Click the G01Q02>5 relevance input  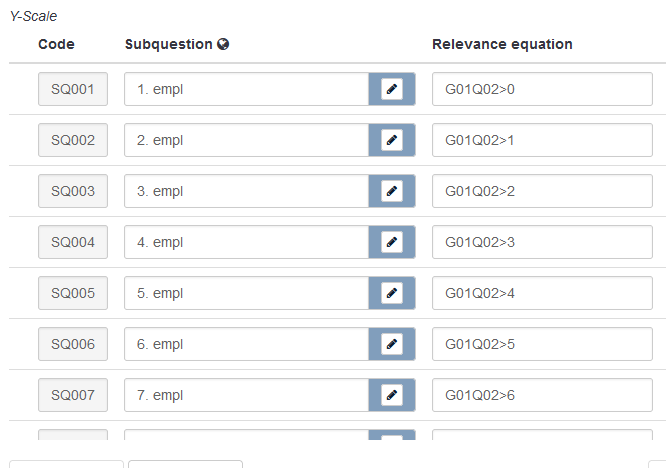tap(542, 345)
